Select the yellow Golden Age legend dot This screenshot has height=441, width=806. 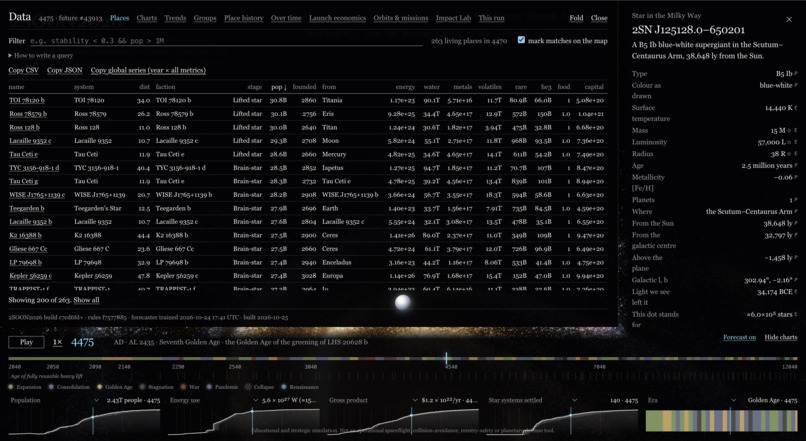(x=99, y=387)
